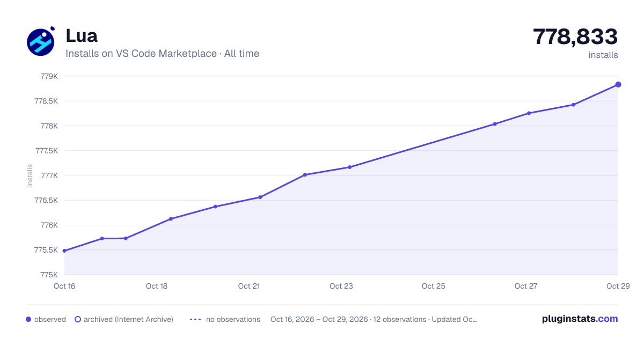Click the data point near 777K after Oct 21
Image resolution: width=644 pixels, height=338 pixels.
[305, 174]
